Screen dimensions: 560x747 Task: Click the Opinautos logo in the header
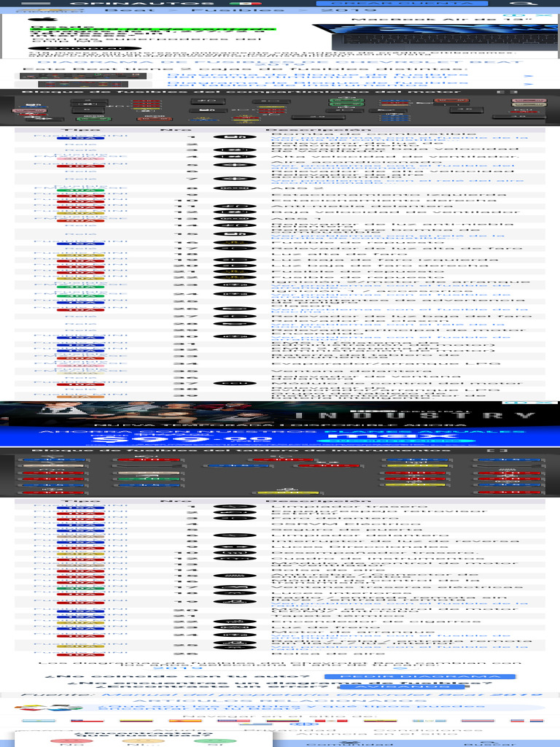142,4
